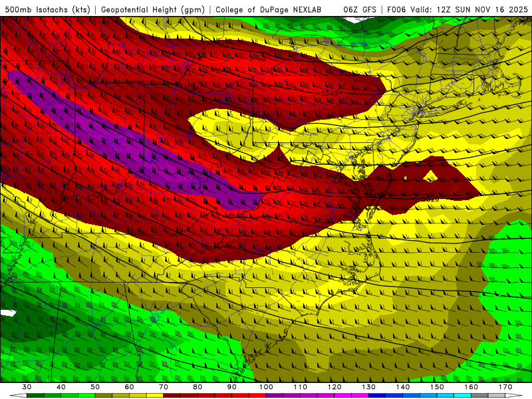Click the left white arrow end of the color bar

[x=19, y=396]
